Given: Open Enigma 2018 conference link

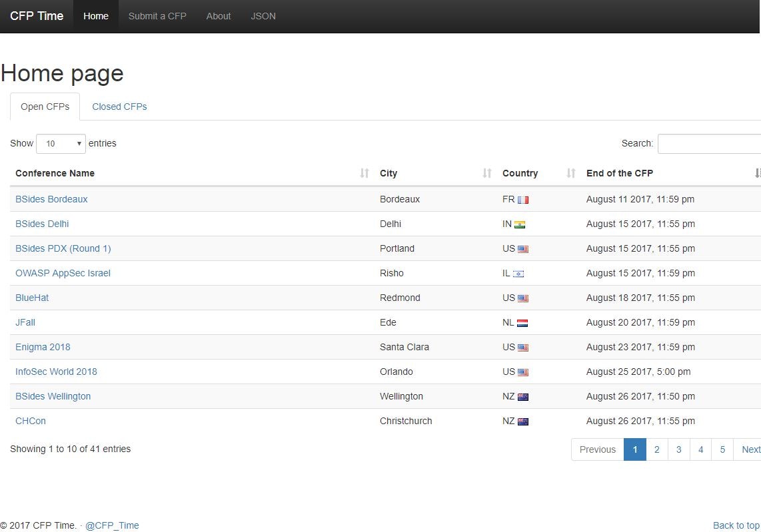Looking at the screenshot, I should click(x=43, y=347).
